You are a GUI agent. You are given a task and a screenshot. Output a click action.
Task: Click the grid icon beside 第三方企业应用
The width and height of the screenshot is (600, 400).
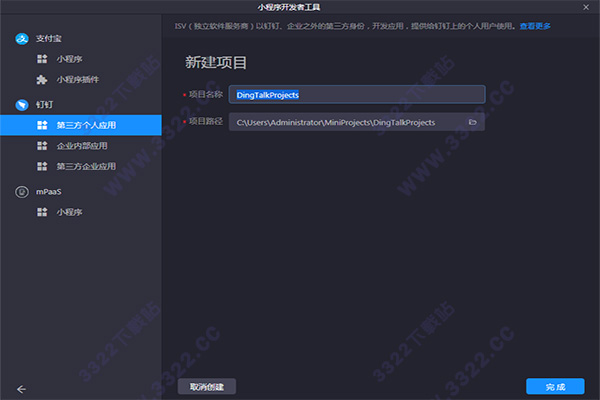[x=42, y=166]
